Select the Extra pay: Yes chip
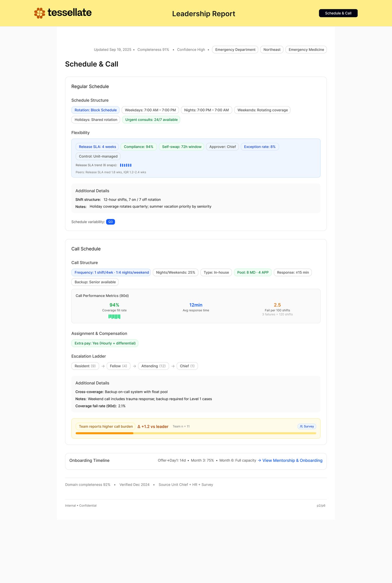 [105, 343]
